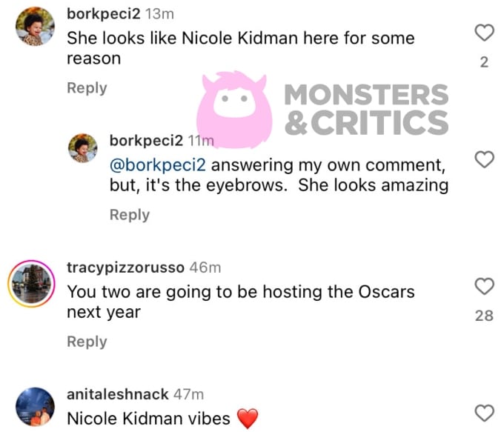504x432 pixels.
Task: Reply to tracypizzorusso's Oscars comment
Action: [x=87, y=342]
